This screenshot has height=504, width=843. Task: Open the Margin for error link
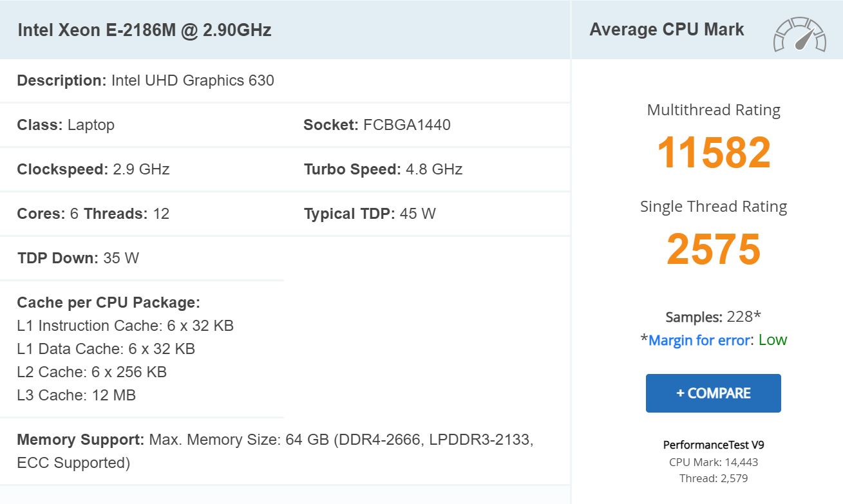click(x=699, y=340)
